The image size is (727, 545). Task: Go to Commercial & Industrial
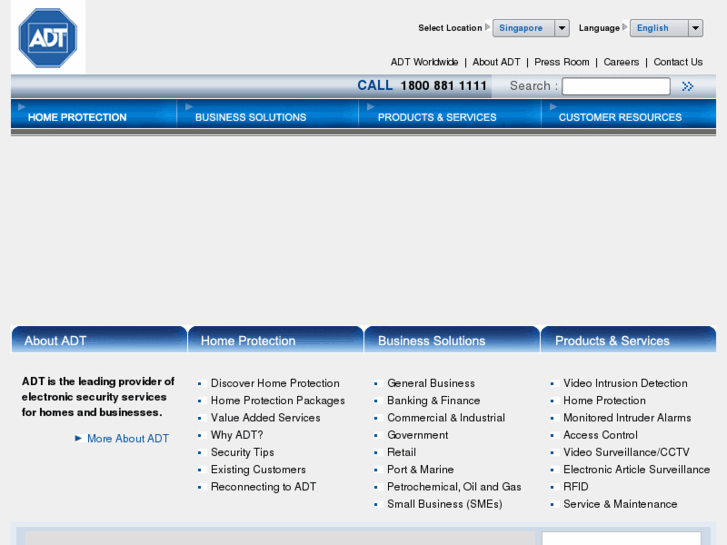[446, 418]
